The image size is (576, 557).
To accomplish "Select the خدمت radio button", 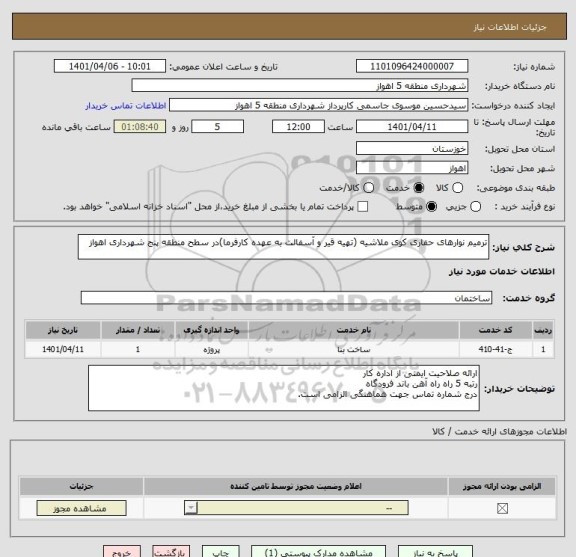I will coord(419,188).
